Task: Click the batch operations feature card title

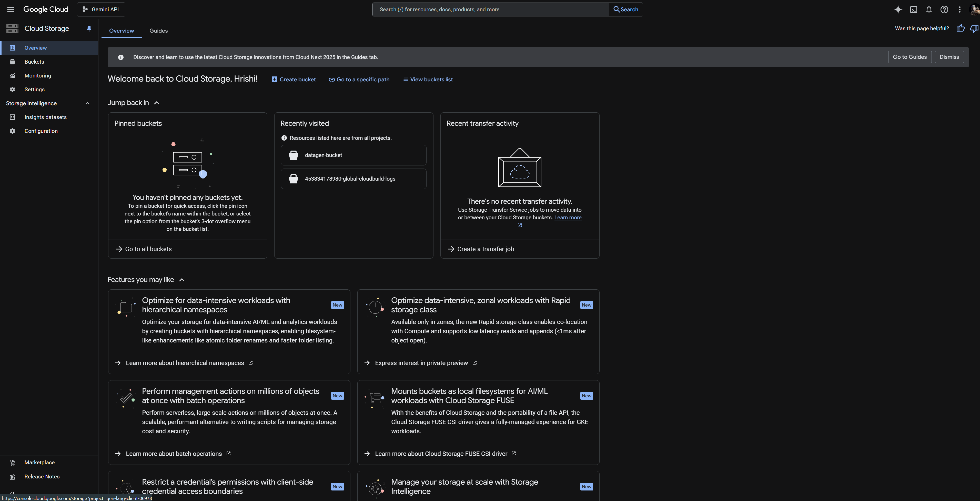Action: click(230, 396)
